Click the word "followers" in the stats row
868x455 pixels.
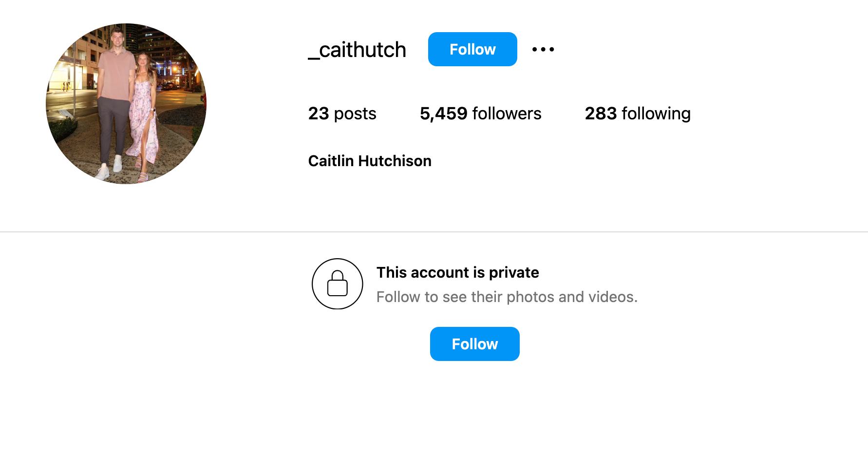coord(507,114)
